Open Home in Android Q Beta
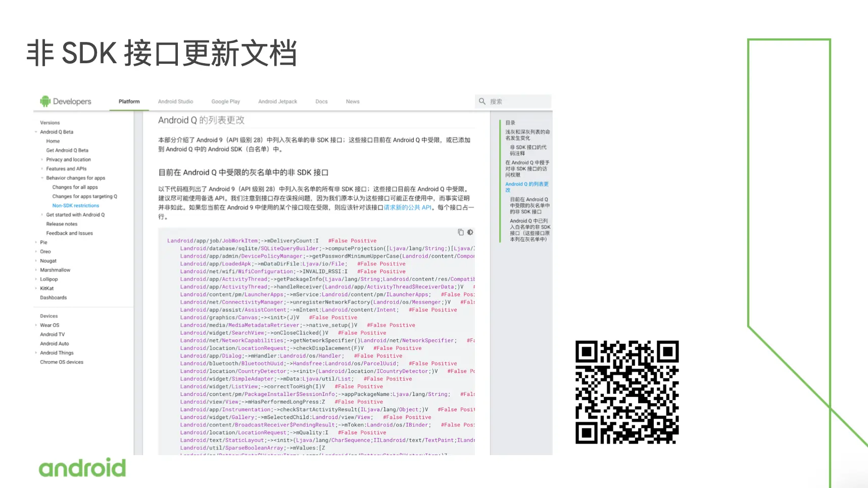Viewport: 868px width, 488px height. [53, 141]
